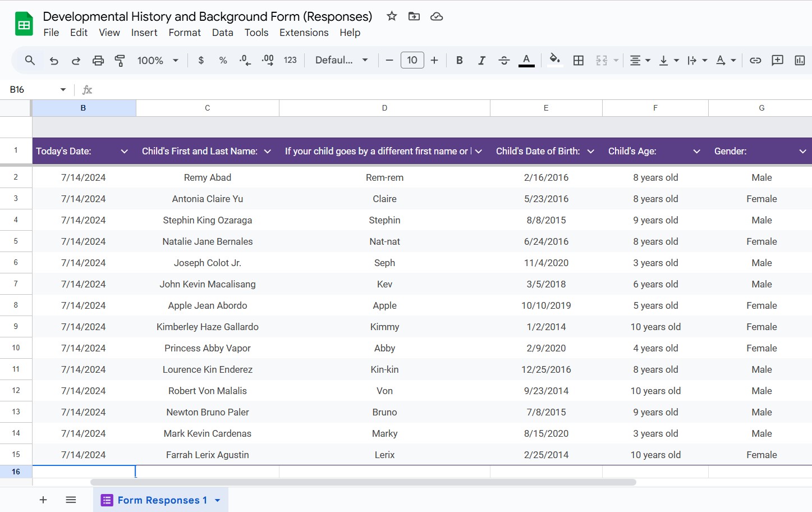Screen dimensions: 812x512
Task: Toggle italic formatting
Action: point(481,61)
